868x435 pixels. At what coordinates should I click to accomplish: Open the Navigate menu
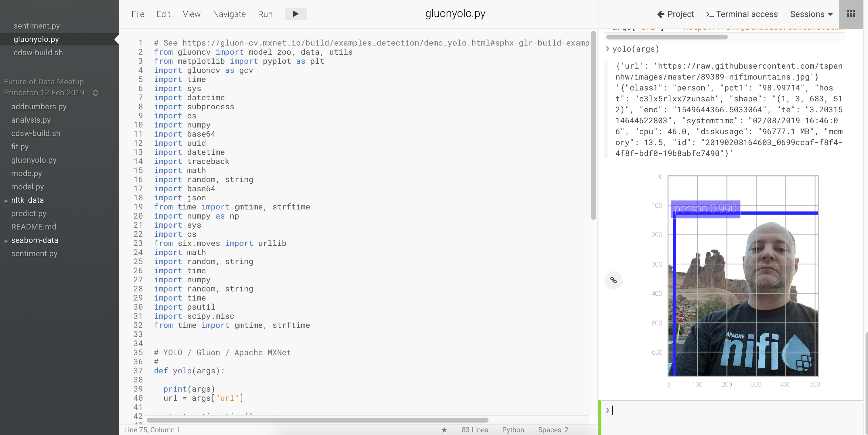[229, 14]
